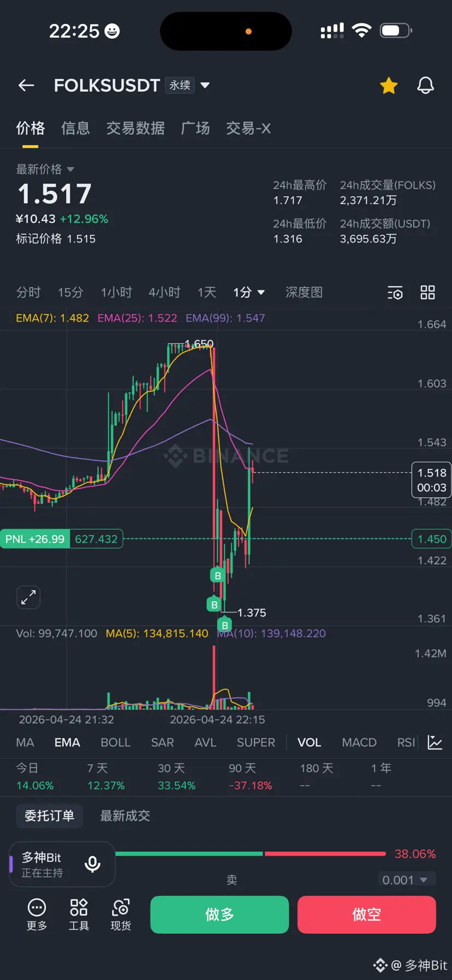Open 多神Bit live host card
Viewport: 452px width, 980px height.
point(62,864)
